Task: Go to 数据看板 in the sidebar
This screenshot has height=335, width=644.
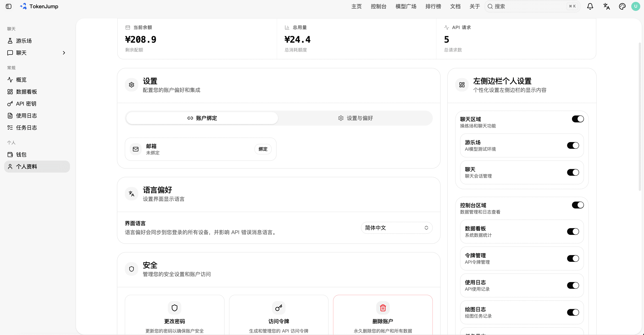Action: coord(37,92)
